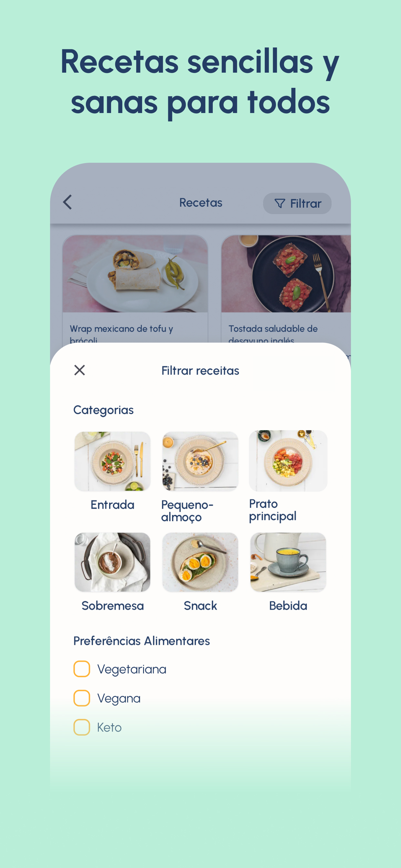Choose the Snack category image
Viewport: 401px width, 868px height.
click(x=200, y=562)
